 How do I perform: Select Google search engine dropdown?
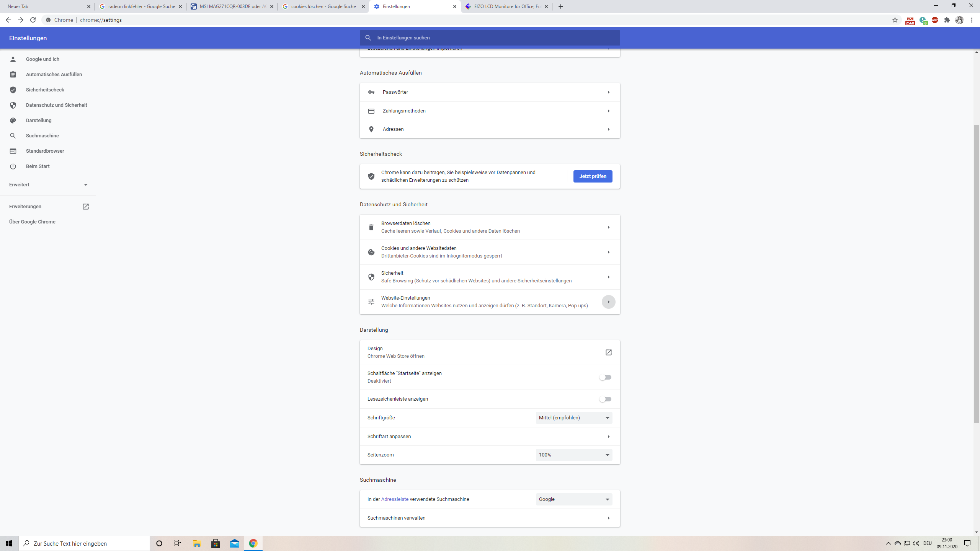point(573,499)
